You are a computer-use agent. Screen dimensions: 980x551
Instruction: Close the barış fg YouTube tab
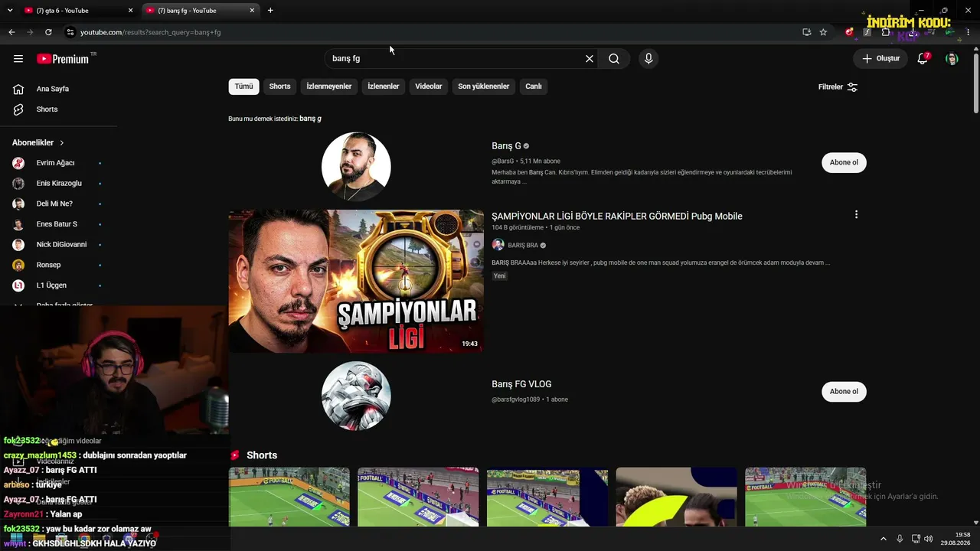point(252,11)
